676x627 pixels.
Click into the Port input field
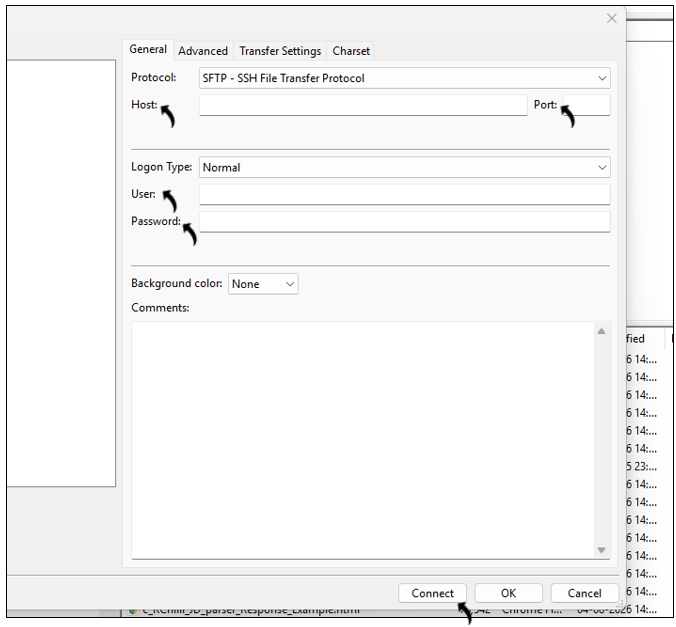point(587,105)
